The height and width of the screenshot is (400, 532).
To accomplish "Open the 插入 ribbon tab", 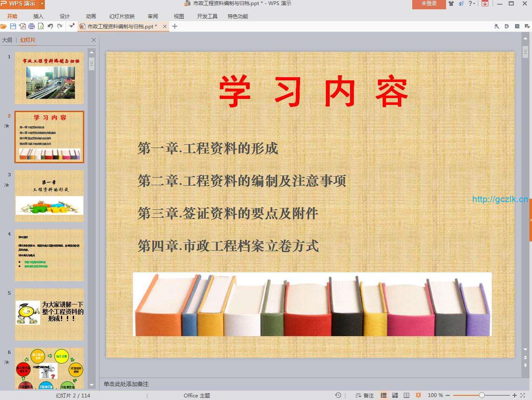I will [x=38, y=16].
